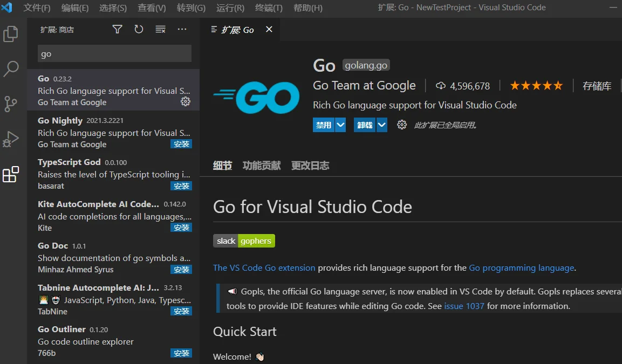The image size is (622, 364).
Task: Disable the Go extension with 禁用
Action: click(x=324, y=125)
